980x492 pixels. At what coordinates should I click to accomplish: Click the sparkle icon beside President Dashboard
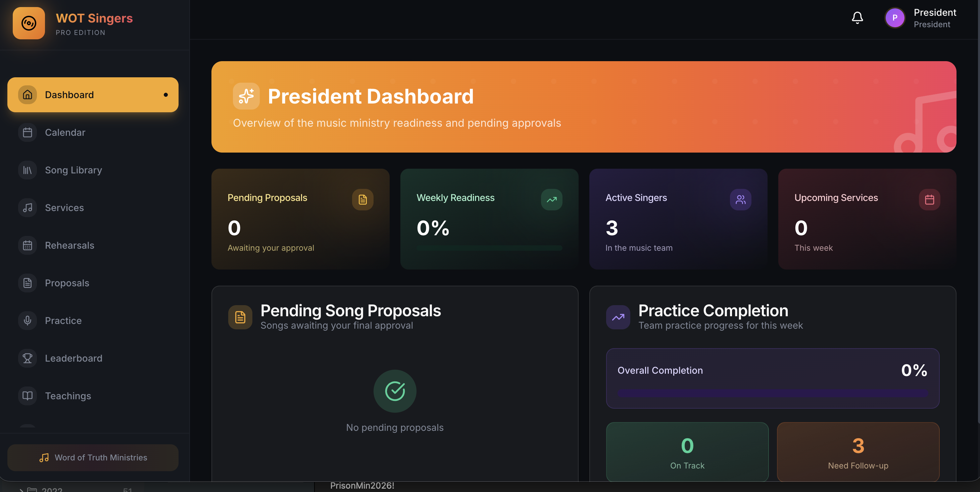point(246,96)
